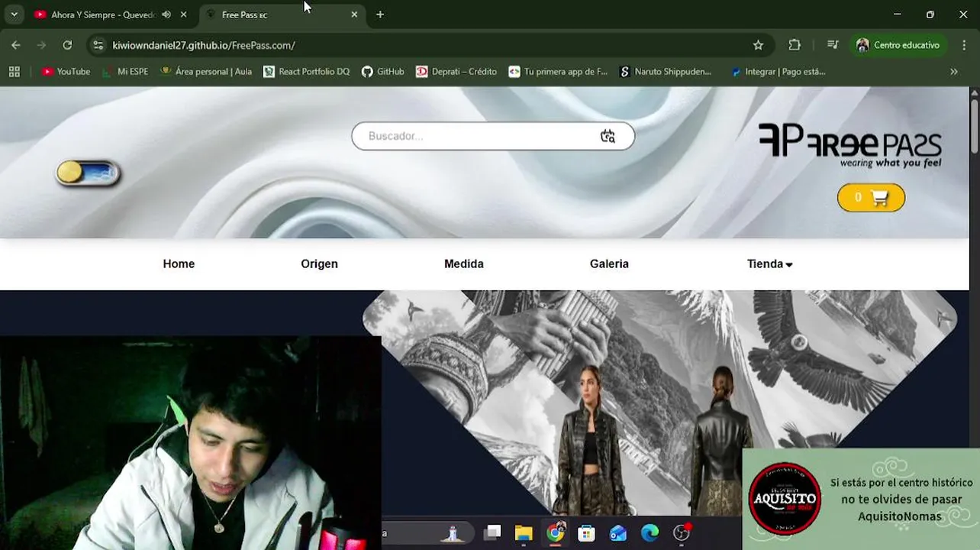Open the Medida menu item
This screenshot has width=980, height=550.
[464, 264]
